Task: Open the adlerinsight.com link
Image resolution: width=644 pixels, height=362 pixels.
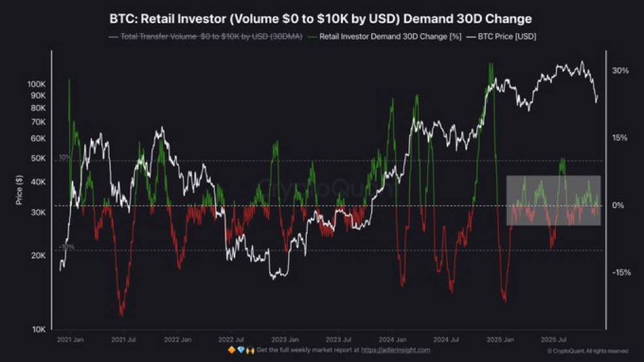Action: 396,350
